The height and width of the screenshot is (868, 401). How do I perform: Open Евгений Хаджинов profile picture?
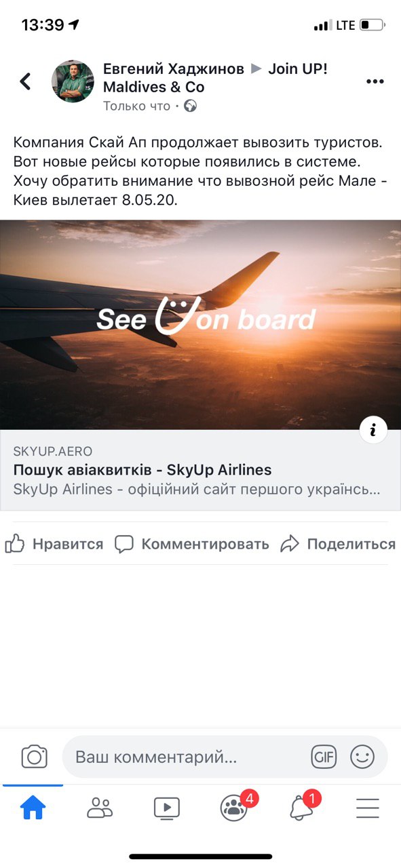point(73,81)
